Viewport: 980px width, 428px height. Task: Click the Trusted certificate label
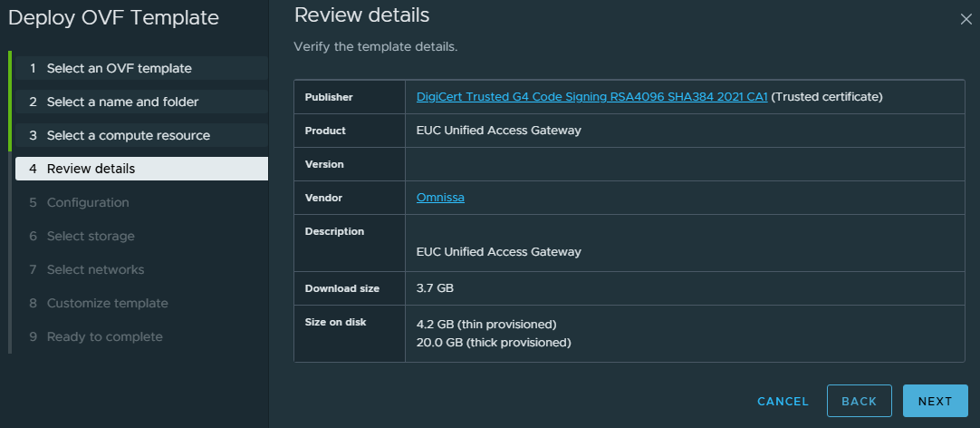(827, 97)
